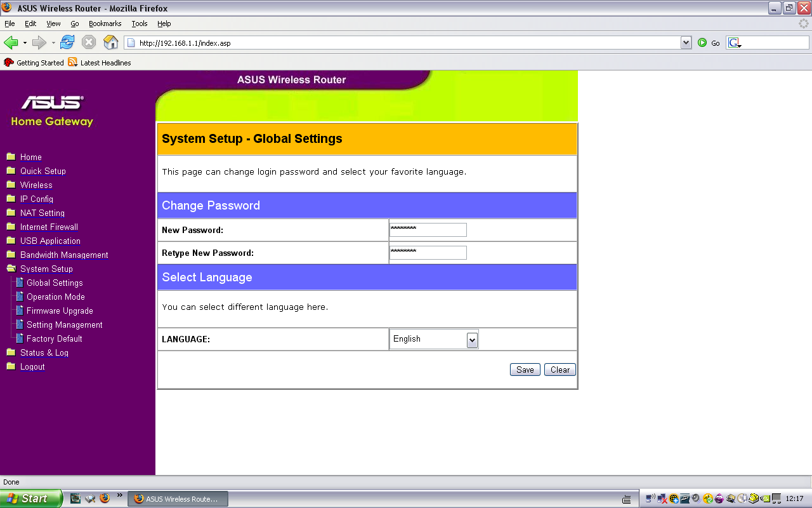Viewport: 812px width, 508px height.
Task: Open the IP Config link
Action: click(37, 199)
